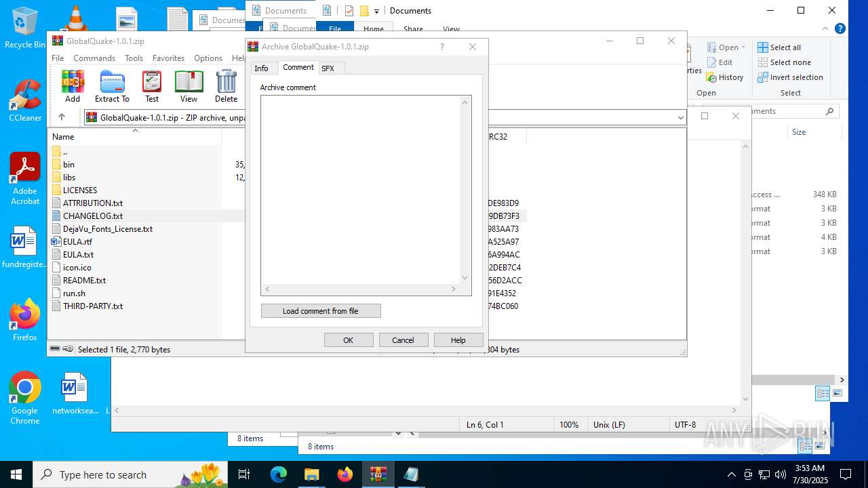The height and width of the screenshot is (488, 868).
Task: Open CCleaner desktop icon
Action: click(x=25, y=100)
